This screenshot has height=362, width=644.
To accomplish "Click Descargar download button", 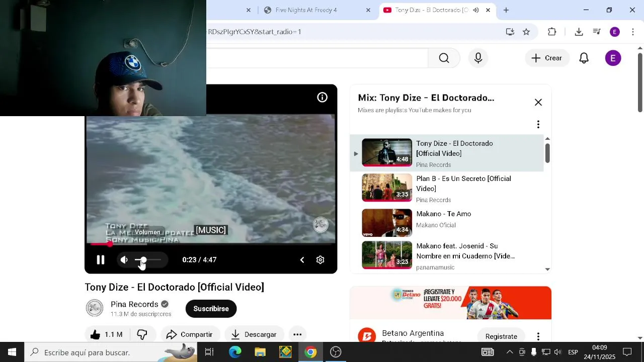I will [254, 334].
